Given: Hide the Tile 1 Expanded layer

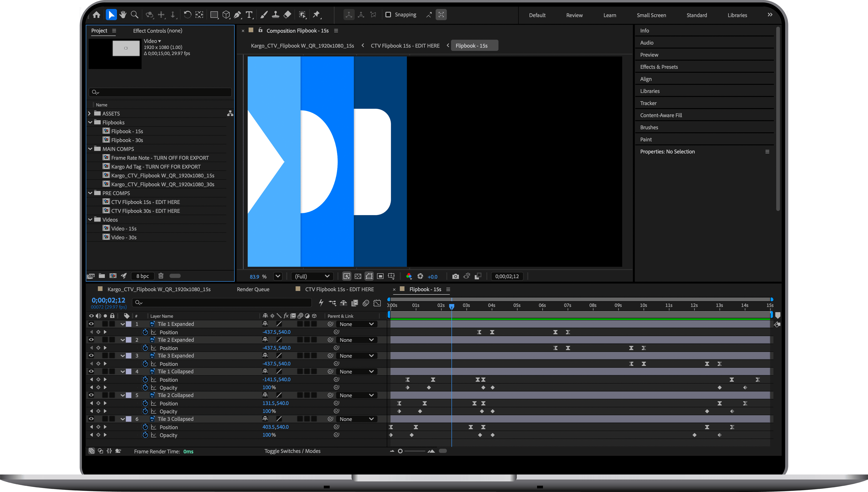Looking at the screenshot, I should (91, 324).
